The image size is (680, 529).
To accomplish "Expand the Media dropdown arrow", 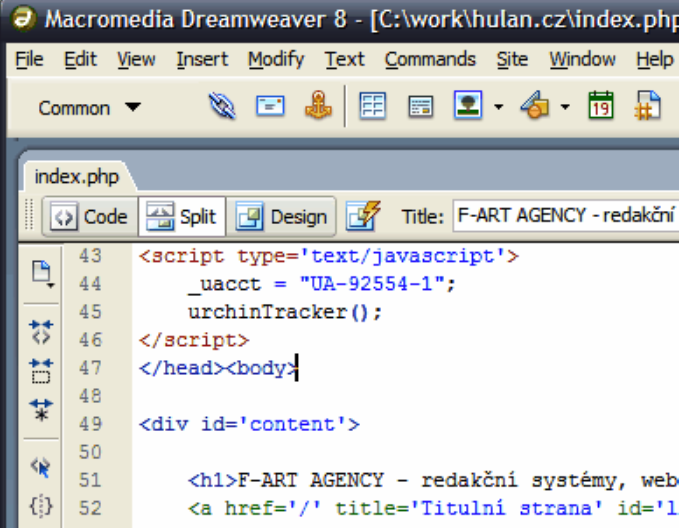I will point(565,106).
